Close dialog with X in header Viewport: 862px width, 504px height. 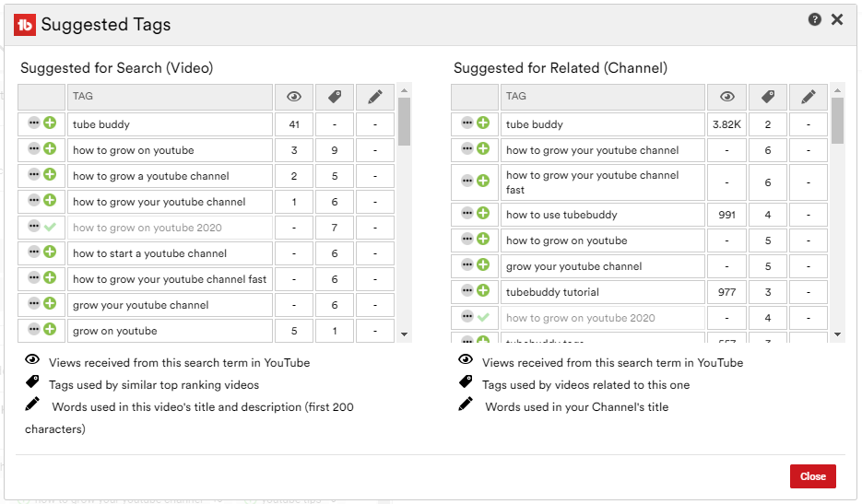pyautogui.click(x=837, y=19)
